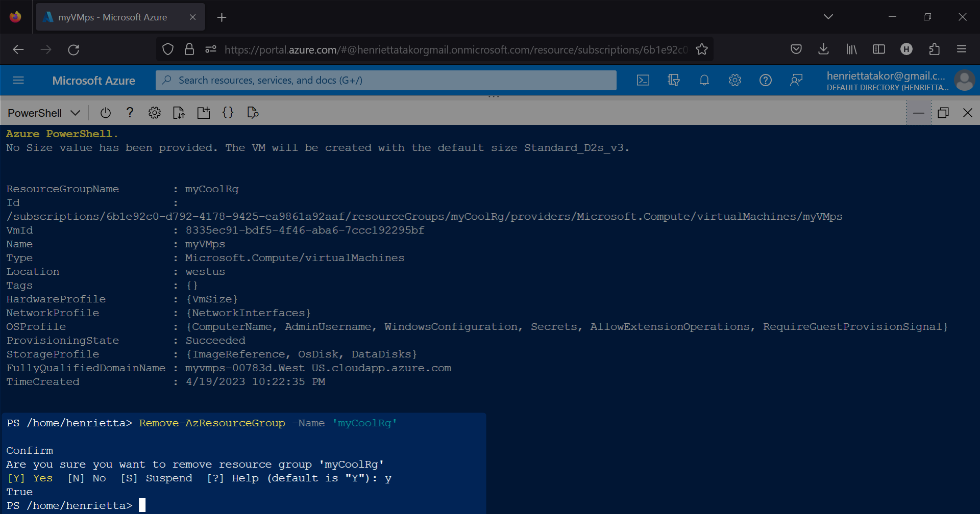Close the myVMps browser tab
Screen dimensions: 980x514
(192, 17)
